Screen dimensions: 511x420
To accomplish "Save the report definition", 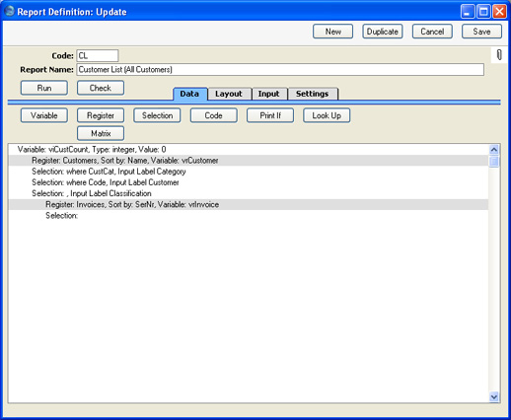I will pyautogui.click(x=481, y=32).
